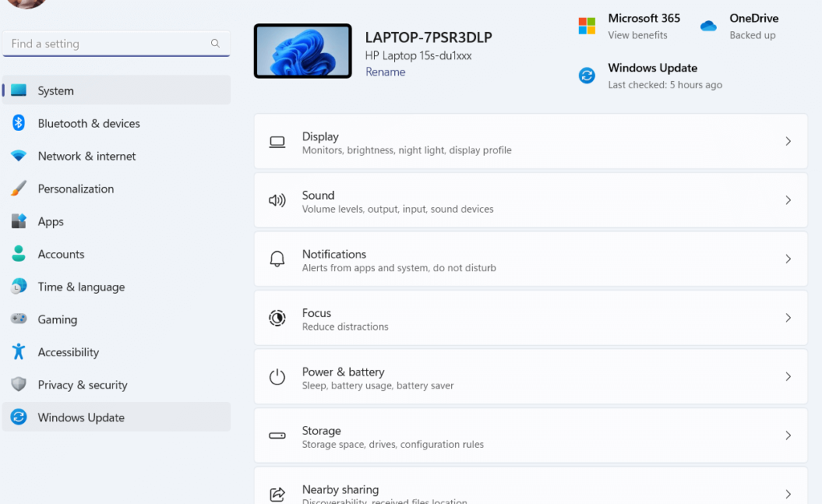Click 'Reduce distractions' description text
The width and height of the screenshot is (822, 504).
[x=345, y=327]
